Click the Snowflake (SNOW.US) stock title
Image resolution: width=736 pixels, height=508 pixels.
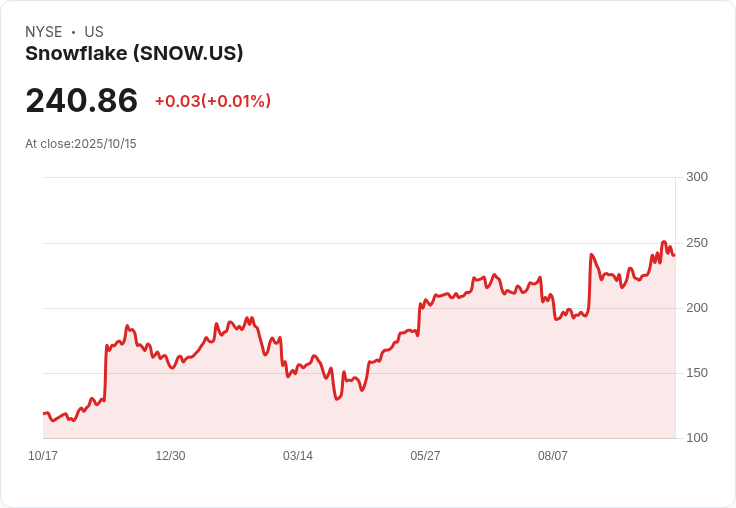pos(134,54)
